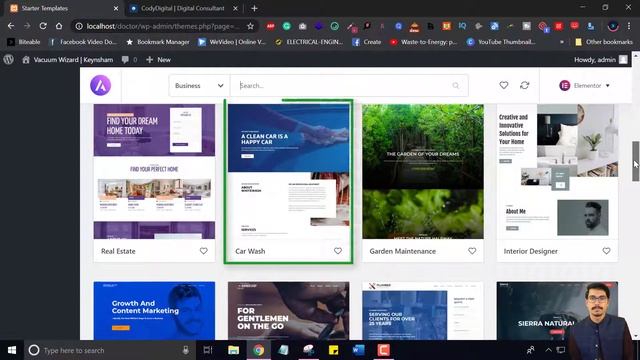The width and height of the screenshot is (640, 360).
Task: Open the Car Wash template preview
Action: tap(289, 171)
